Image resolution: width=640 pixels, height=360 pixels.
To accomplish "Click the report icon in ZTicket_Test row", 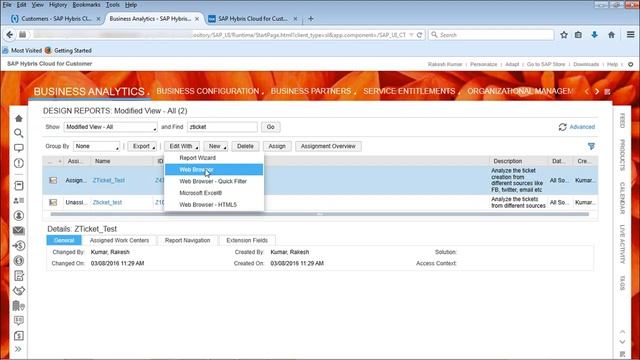I will (53, 180).
